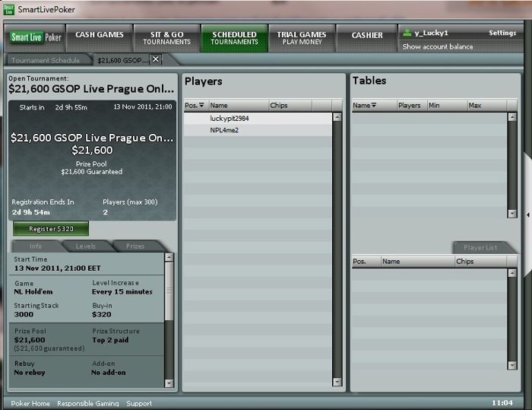The width and height of the screenshot is (532, 410).
Task: Click the 'NL Hold'em' game value
Action: tap(33, 292)
